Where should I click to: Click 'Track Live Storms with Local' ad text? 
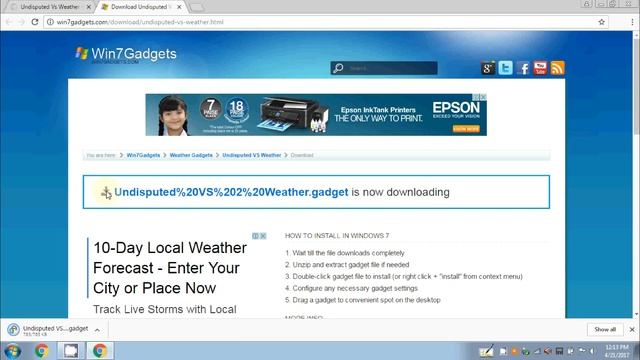165,309
